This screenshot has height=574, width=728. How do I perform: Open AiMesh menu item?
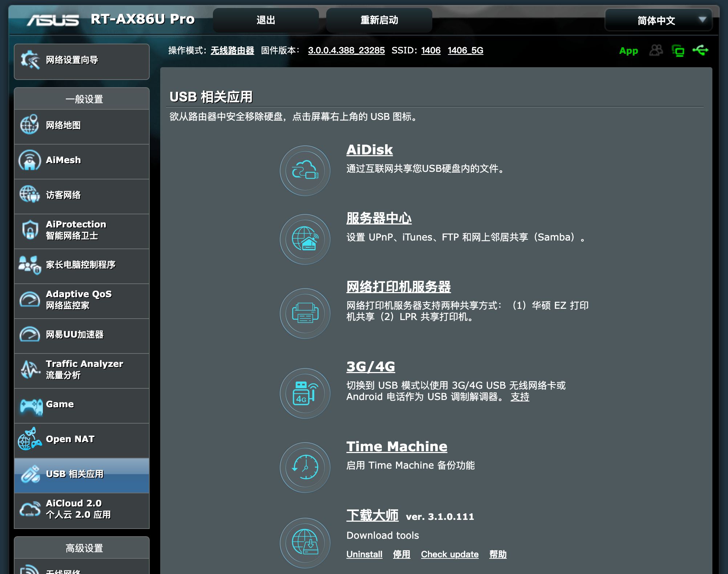pyautogui.click(x=82, y=161)
